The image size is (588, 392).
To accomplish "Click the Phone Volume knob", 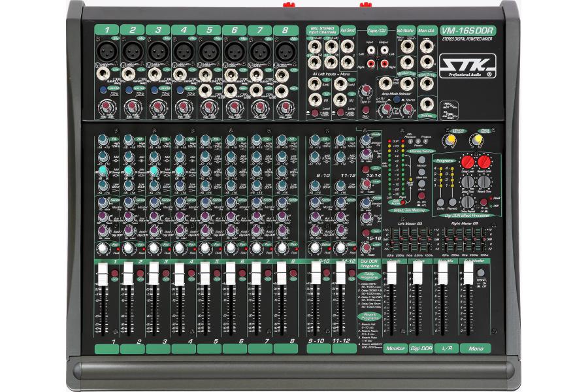I will tap(477, 139).
